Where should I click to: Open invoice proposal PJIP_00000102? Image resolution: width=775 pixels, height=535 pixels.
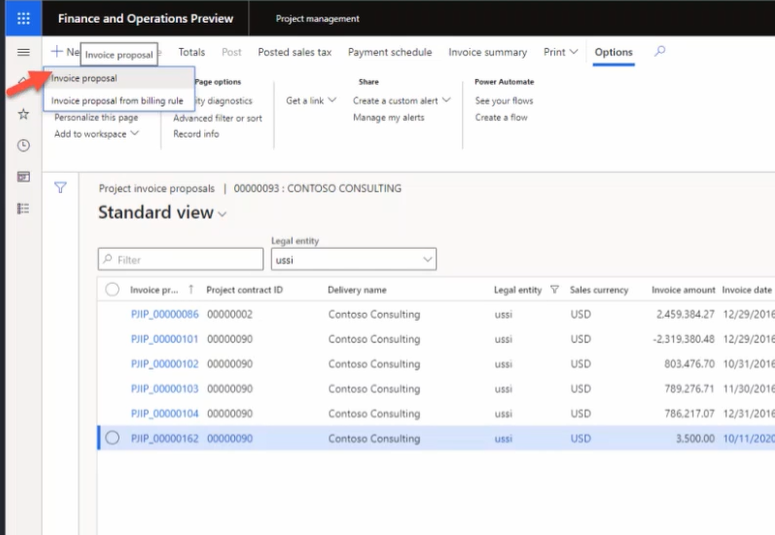click(165, 363)
